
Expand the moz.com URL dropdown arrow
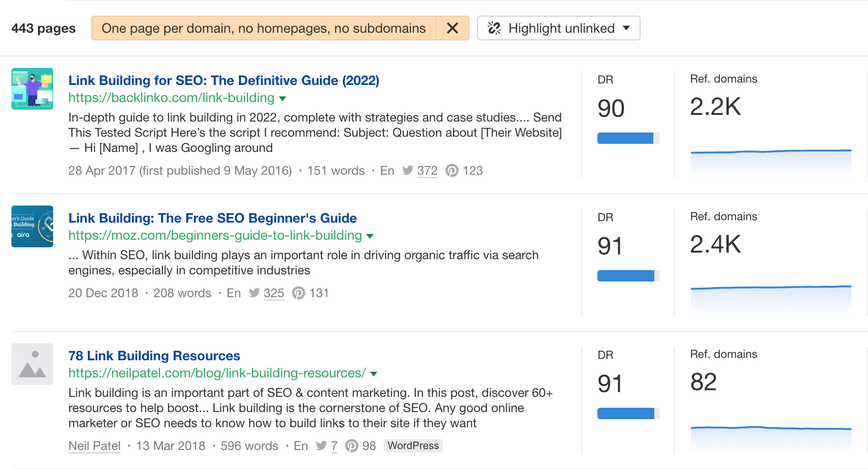tap(370, 236)
